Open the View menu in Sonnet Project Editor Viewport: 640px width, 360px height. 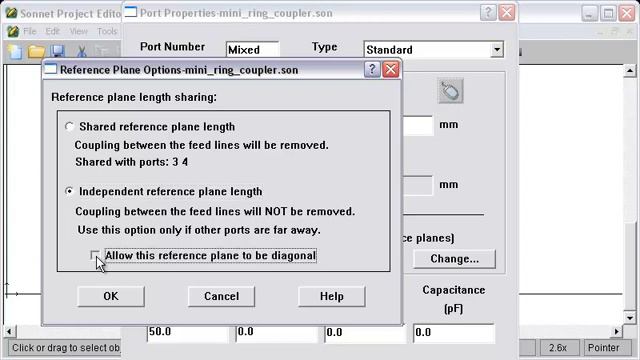[x=78, y=31]
